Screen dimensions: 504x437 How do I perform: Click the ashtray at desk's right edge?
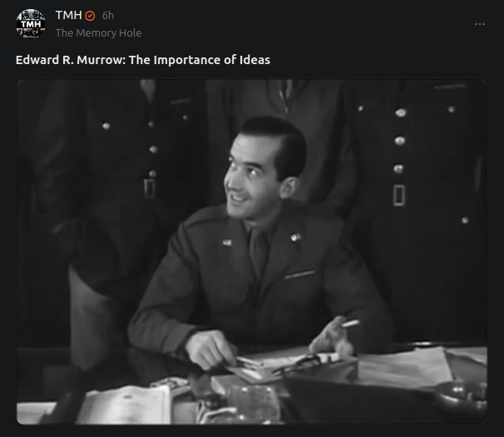coord(463,397)
